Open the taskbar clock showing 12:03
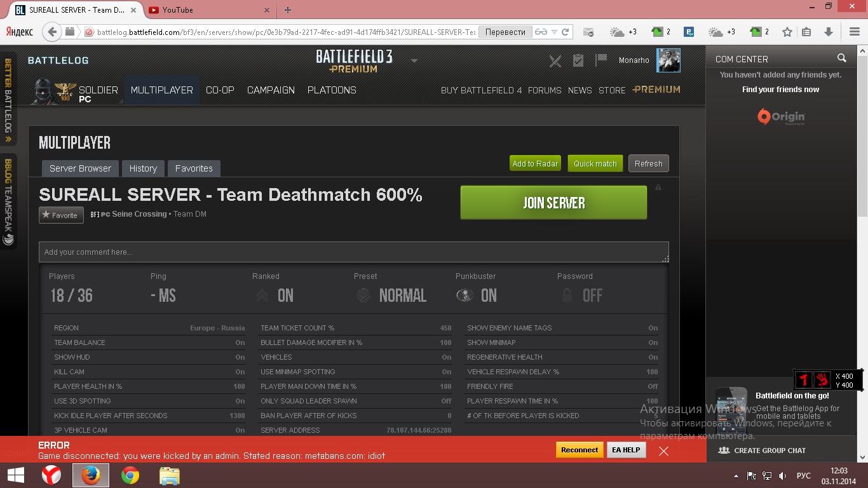 coord(839,475)
